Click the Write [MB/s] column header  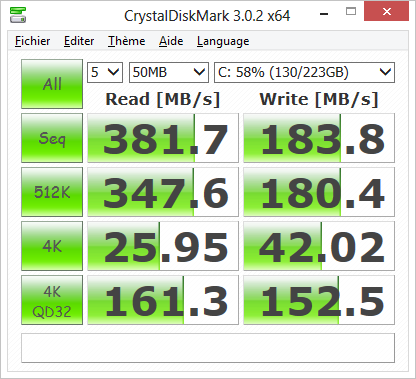319,99
